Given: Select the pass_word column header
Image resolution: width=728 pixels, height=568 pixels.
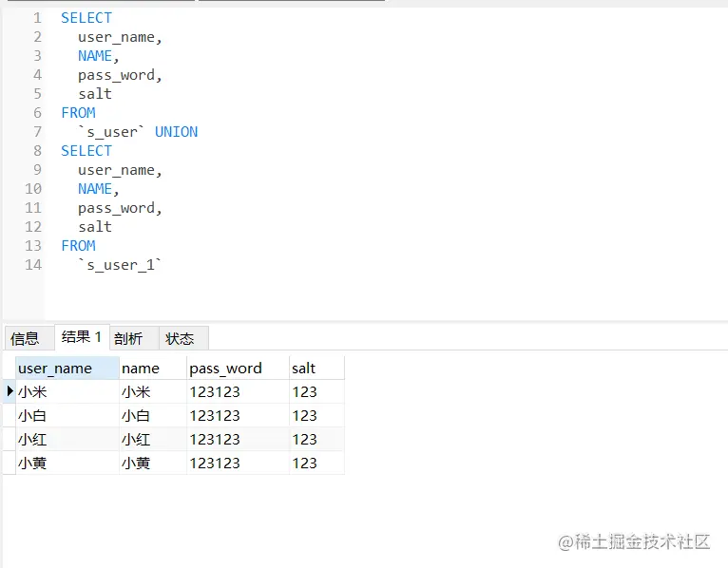Looking at the screenshot, I should pyautogui.click(x=225, y=369).
